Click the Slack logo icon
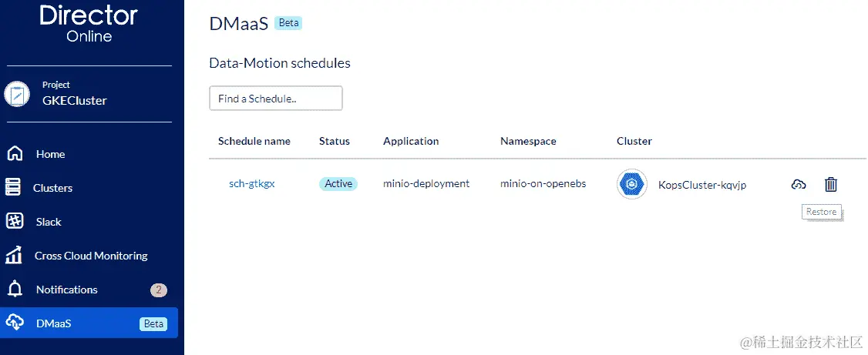 click(x=14, y=222)
